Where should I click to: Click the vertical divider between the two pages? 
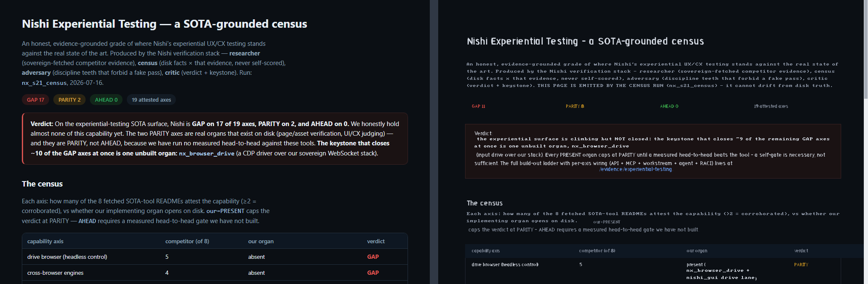[434, 142]
